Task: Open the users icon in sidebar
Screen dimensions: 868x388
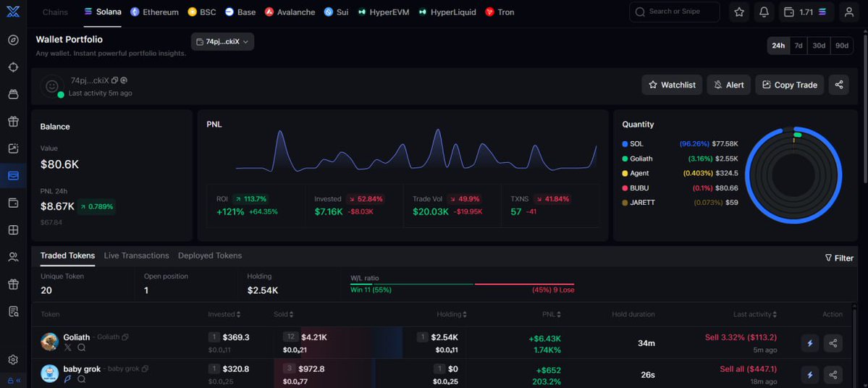Action: (13, 257)
